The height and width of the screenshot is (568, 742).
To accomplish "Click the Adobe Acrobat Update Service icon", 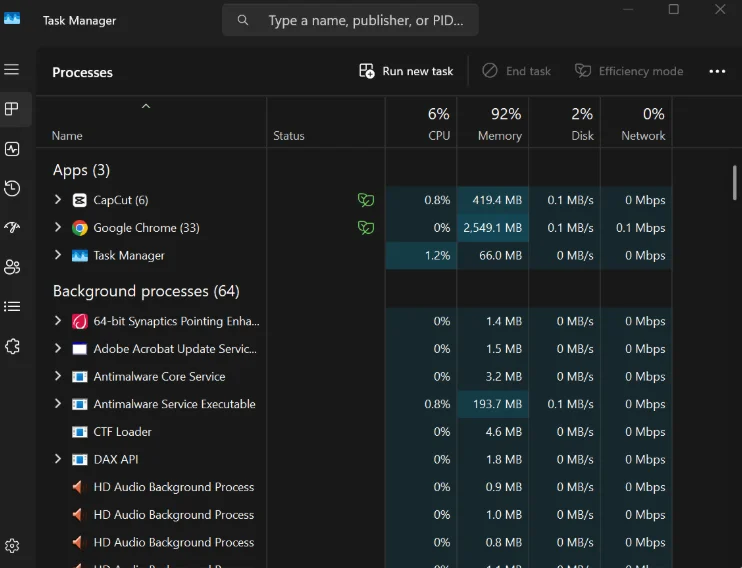I will (x=80, y=349).
